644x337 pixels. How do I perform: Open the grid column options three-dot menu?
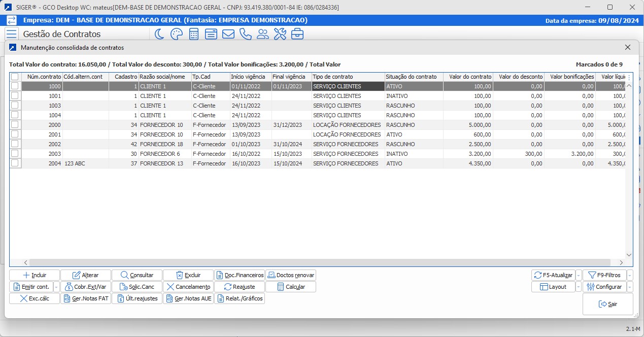coord(629,78)
